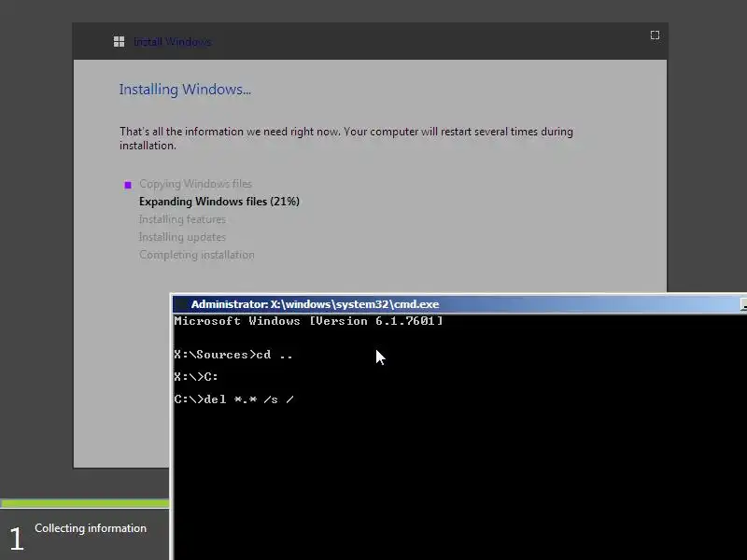This screenshot has height=560, width=747.
Task: Minimize the cmd.exe Administrator window
Action: coord(743,304)
